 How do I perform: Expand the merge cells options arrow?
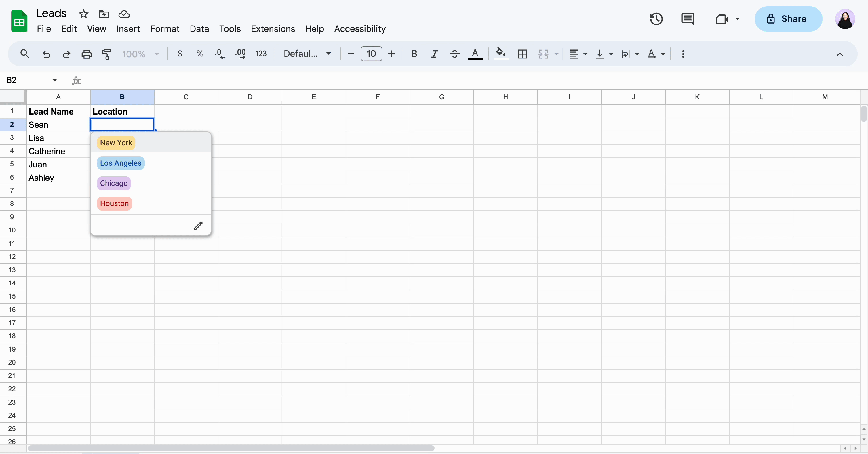tap(556, 54)
